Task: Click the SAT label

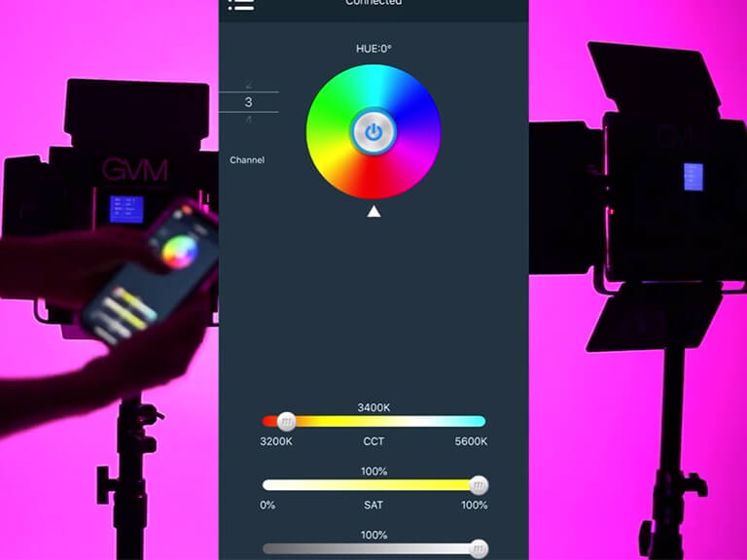Action: click(373, 506)
